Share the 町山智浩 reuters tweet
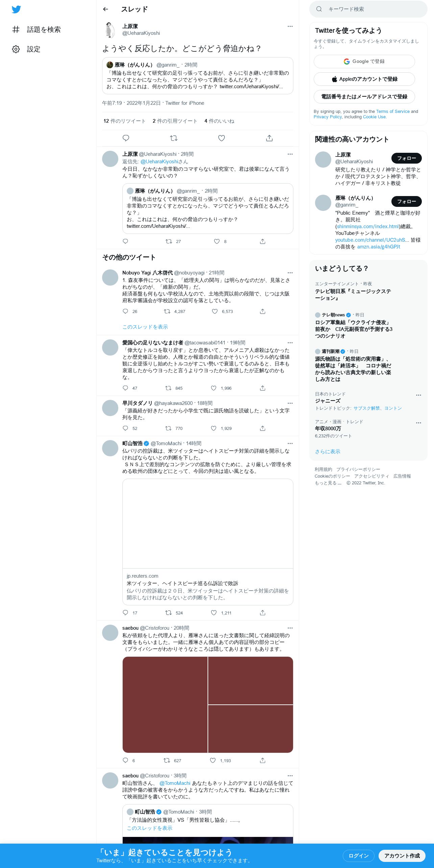The width and height of the screenshot is (434, 868). pyautogui.click(x=263, y=613)
